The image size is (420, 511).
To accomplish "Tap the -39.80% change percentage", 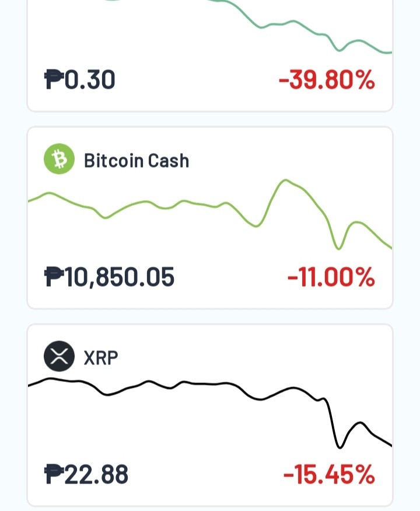I will click(x=327, y=79).
